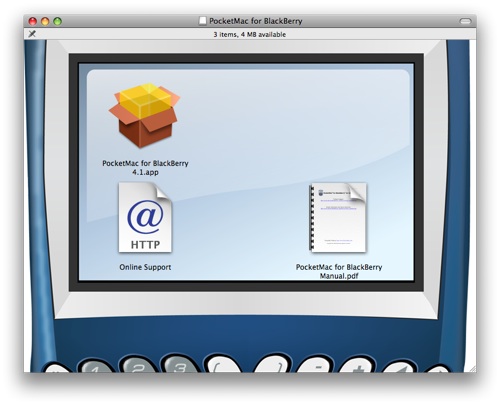
Task: Click the window resize grip corner
Action: 473,368
